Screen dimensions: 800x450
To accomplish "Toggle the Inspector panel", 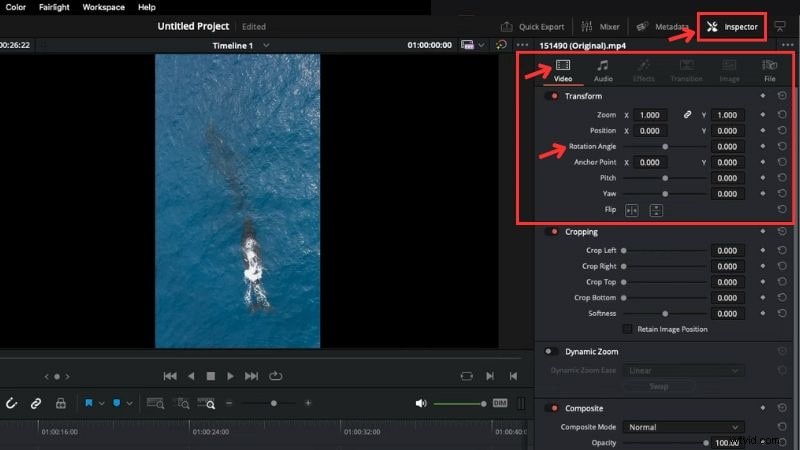I will pyautogui.click(x=732, y=27).
